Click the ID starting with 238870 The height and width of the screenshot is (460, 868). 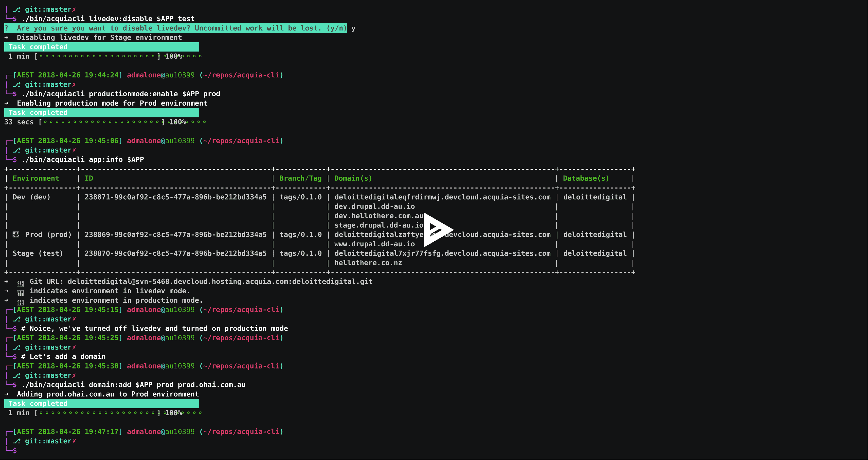click(x=176, y=253)
